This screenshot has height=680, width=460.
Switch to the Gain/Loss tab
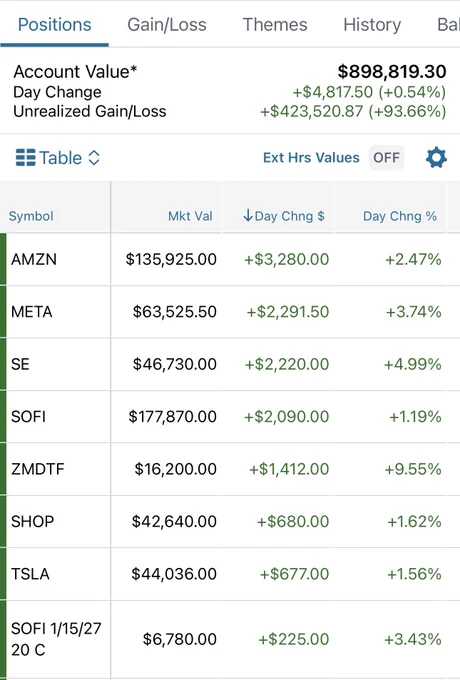tap(167, 25)
